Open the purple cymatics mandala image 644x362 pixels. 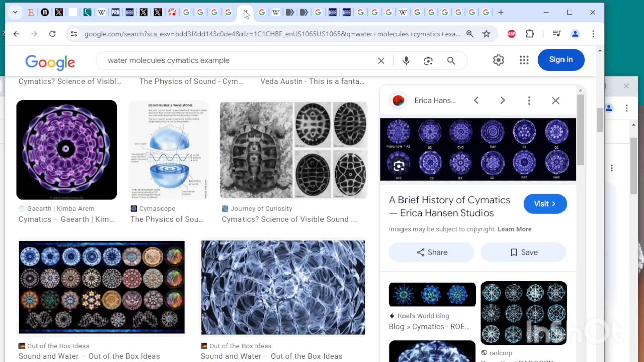coord(66,149)
